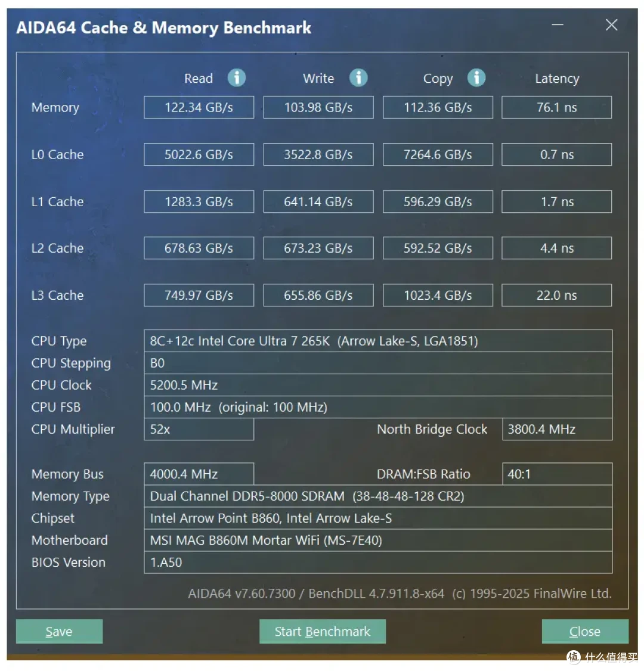This screenshot has width=644, height=671.
Task: Click CPU Stepping value B0
Action: [378, 364]
